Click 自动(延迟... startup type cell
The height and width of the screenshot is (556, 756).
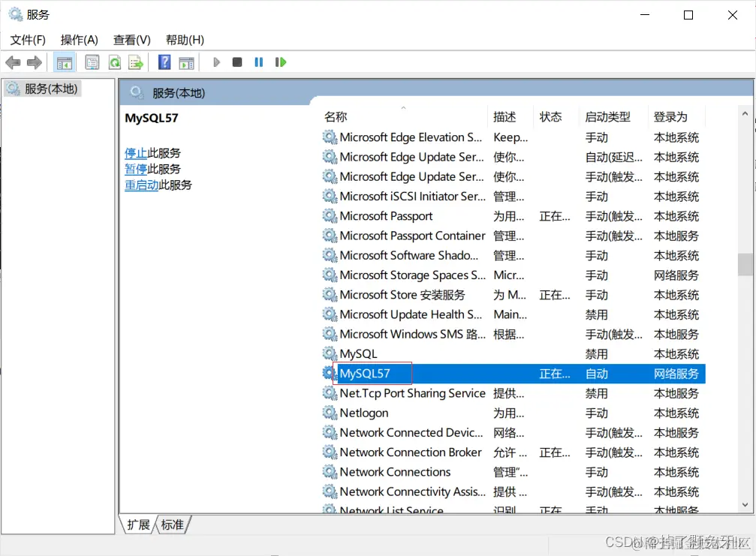[x=614, y=157]
